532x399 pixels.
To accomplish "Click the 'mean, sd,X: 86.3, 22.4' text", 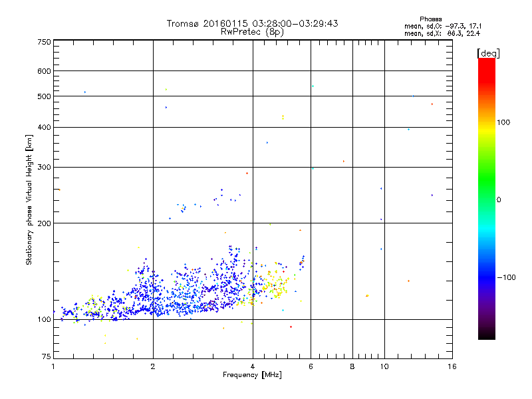I will tap(442, 33).
